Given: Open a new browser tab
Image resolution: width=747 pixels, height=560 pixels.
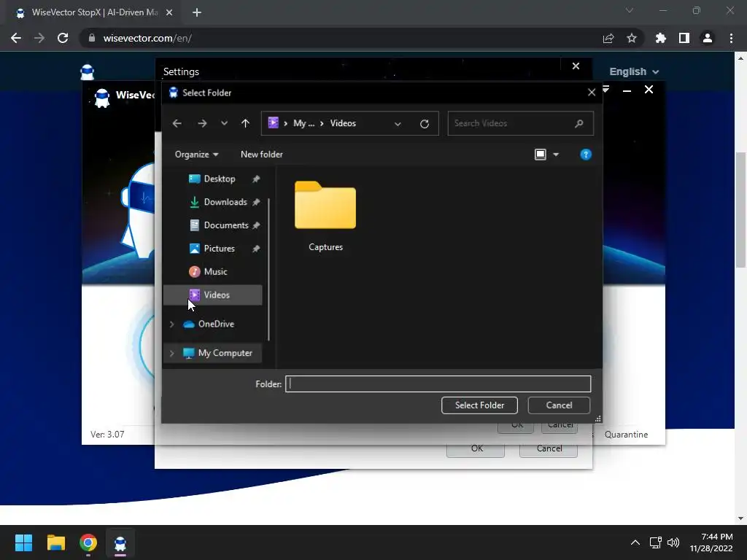Looking at the screenshot, I should [x=197, y=12].
